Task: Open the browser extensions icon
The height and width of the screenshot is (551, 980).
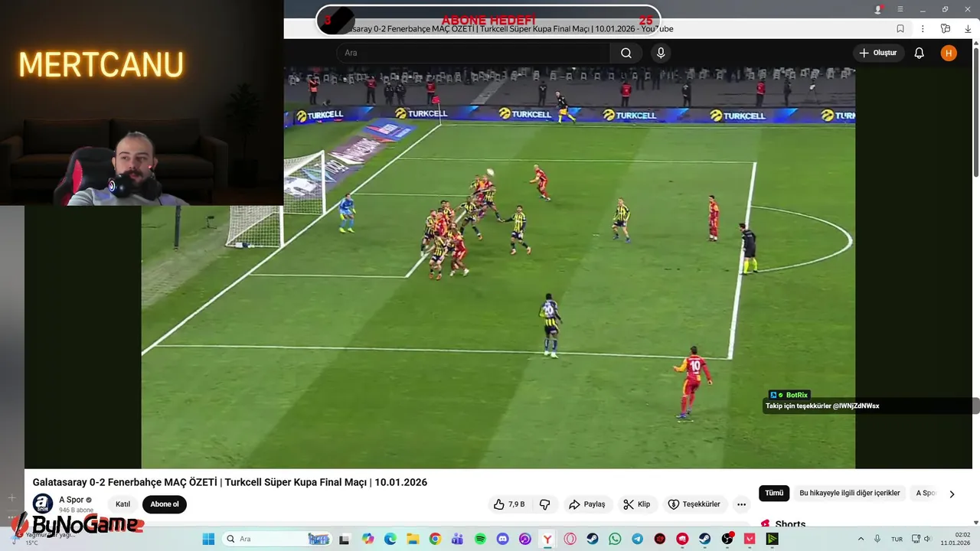Action: (946, 29)
